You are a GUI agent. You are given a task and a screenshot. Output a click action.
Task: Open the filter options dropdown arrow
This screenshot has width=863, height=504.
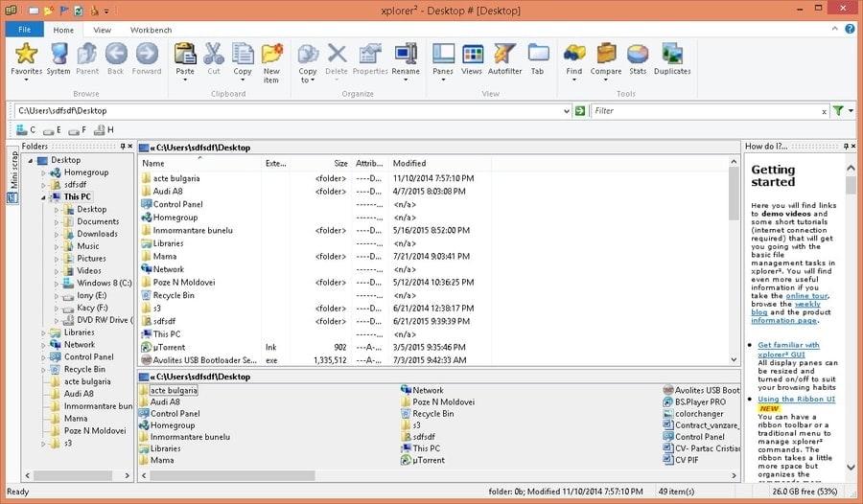[x=851, y=110]
